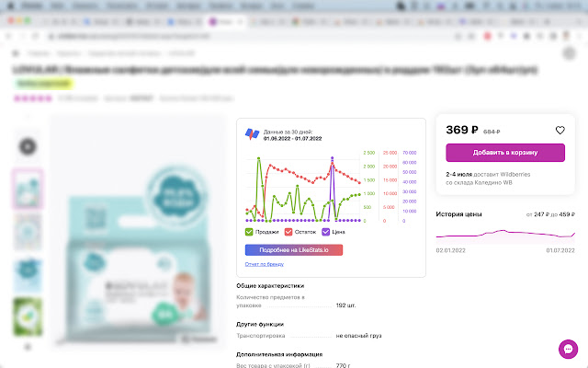This screenshot has width=588, height=368.
Task: Click the Общие характеристики heading
Action: click(x=270, y=286)
